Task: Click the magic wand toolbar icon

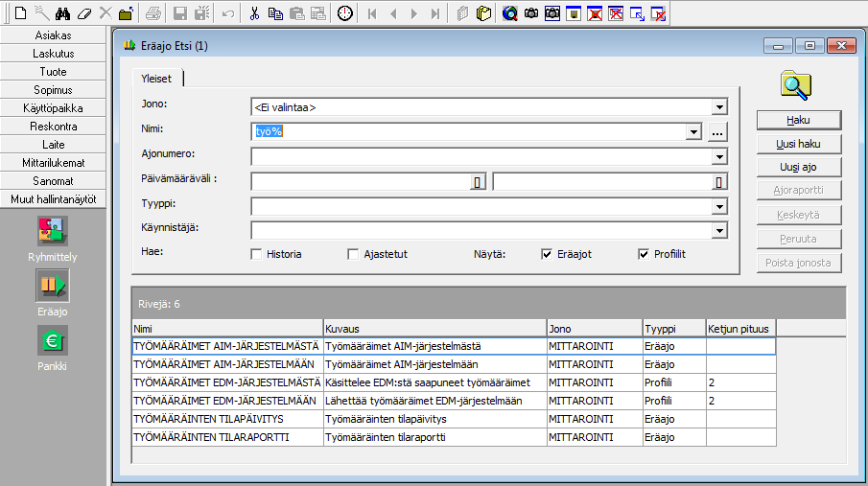Action: coord(42,13)
